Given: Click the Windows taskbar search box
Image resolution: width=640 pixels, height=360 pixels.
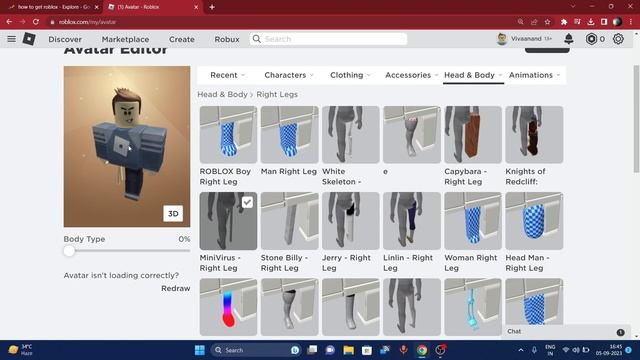Looking at the screenshot, I should 256,350.
